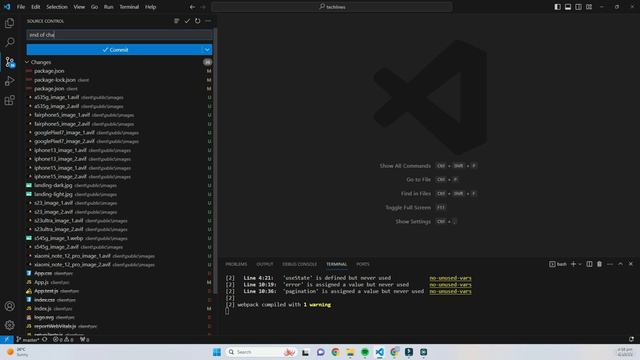The image size is (640, 360).
Task: Open the View menu
Action: point(79,7)
